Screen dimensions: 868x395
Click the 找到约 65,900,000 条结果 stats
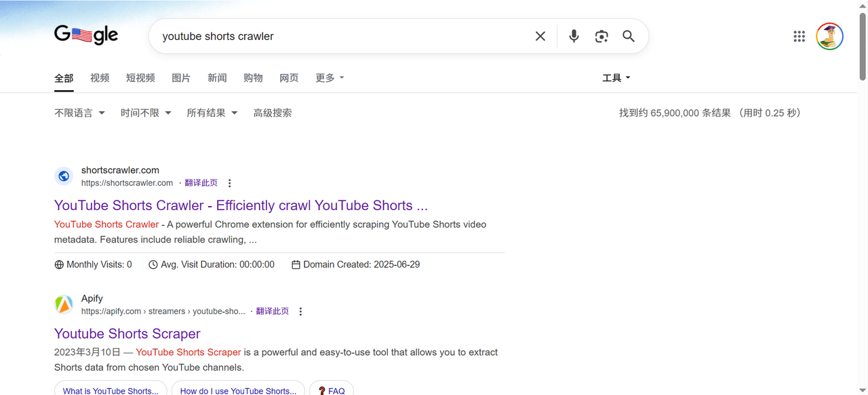point(675,113)
